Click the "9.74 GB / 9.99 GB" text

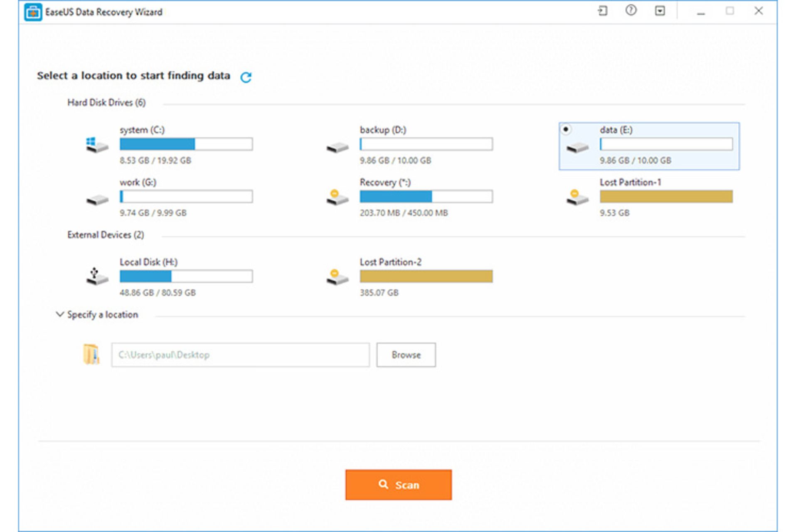coord(153,213)
